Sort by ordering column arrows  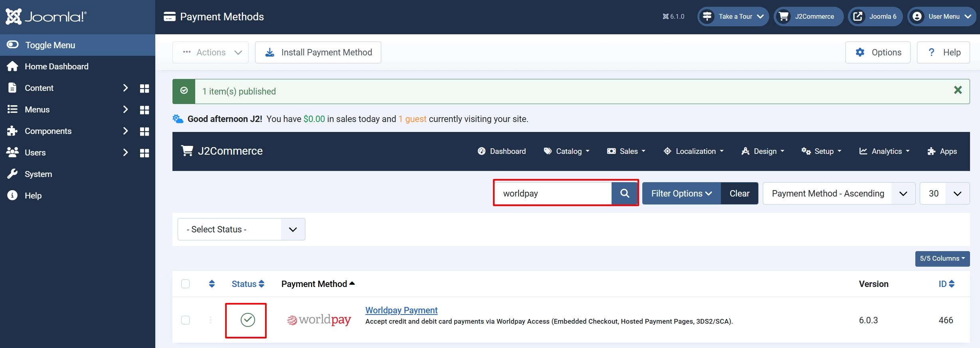pyautogui.click(x=212, y=284)
